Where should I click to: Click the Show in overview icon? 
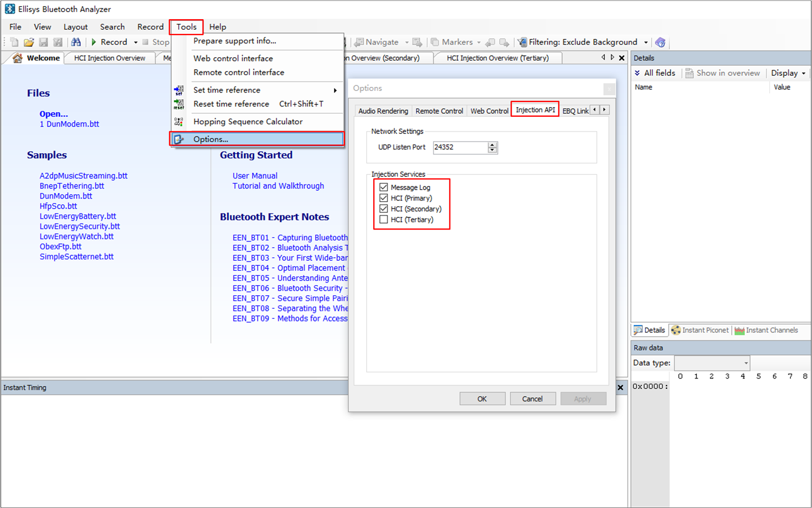689,73
